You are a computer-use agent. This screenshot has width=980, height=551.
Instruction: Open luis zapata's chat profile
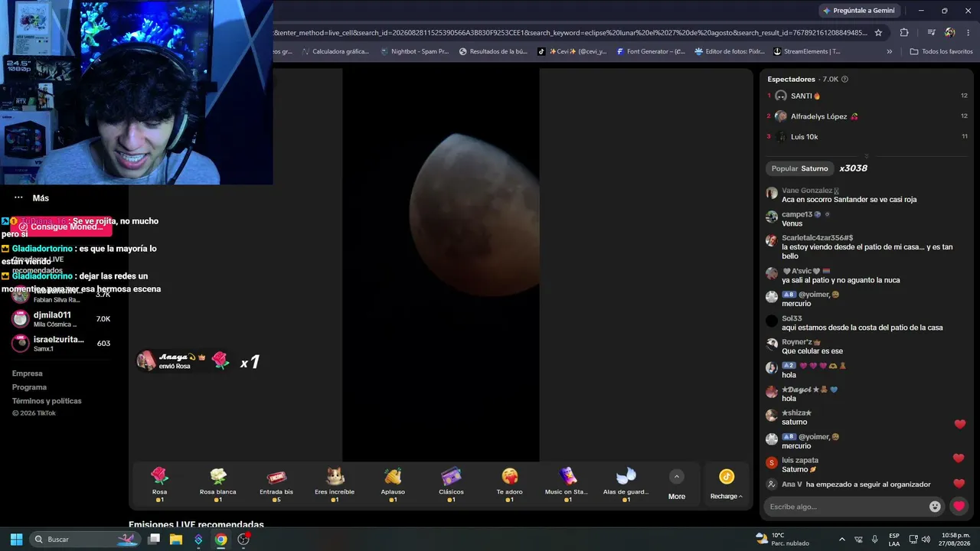pyautogui.click(x=800, y=460)
